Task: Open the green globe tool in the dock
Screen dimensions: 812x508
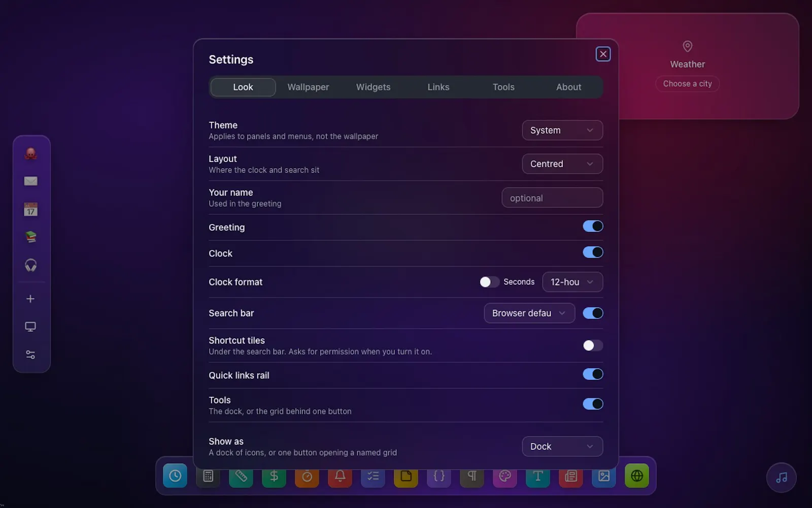Action: tap(637, 476)
